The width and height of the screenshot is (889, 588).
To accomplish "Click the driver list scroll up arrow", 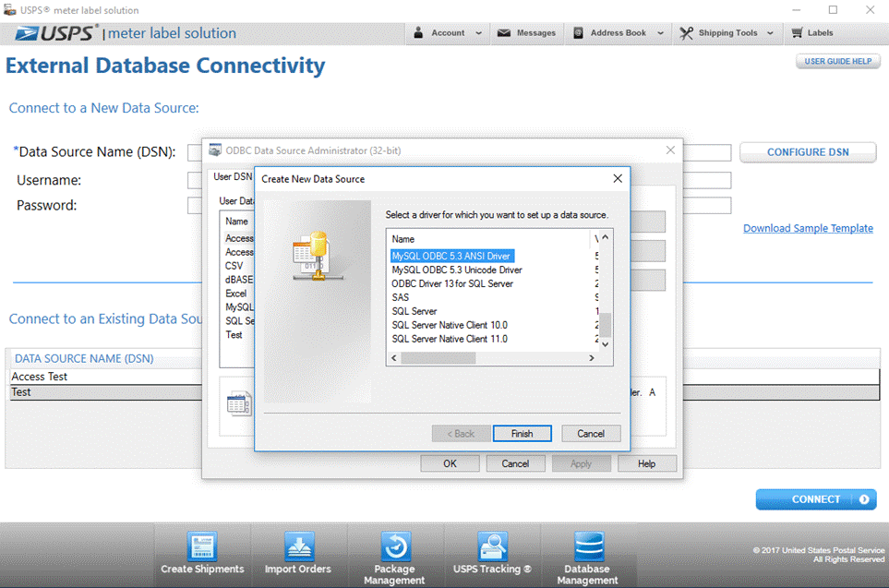I will 606,237.
